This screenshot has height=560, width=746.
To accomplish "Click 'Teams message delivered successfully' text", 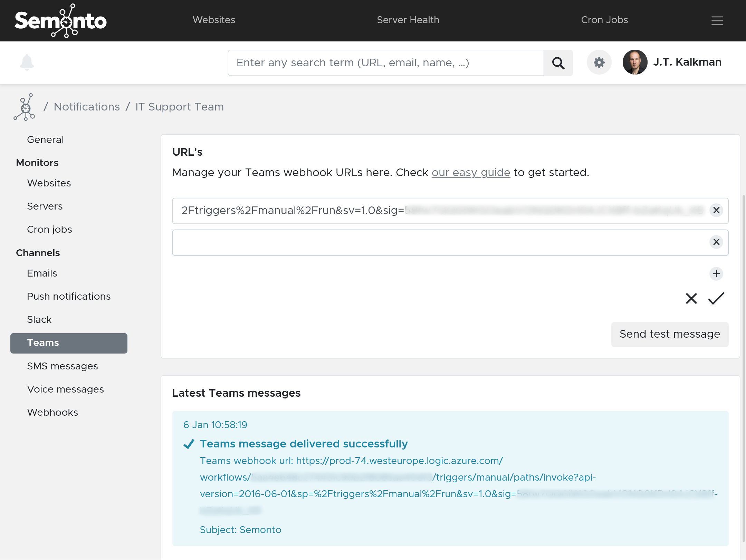I will click(x=304, y=444).
